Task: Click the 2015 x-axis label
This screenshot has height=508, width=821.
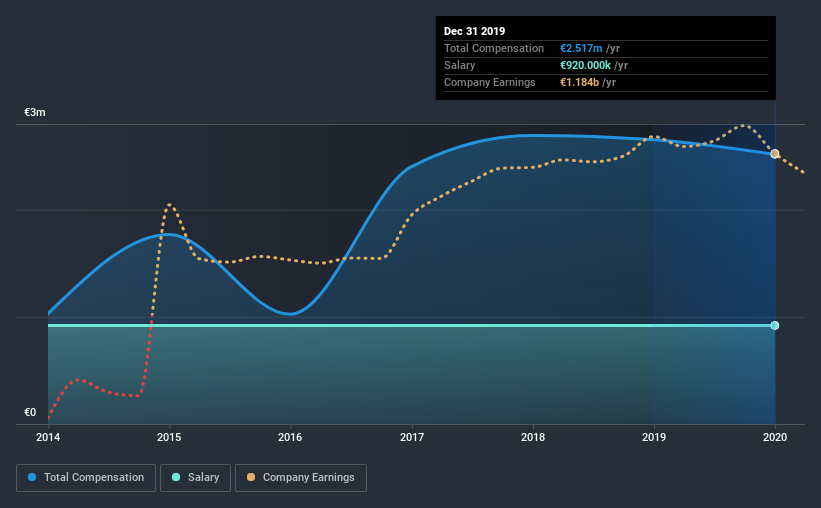Action: 169,437
